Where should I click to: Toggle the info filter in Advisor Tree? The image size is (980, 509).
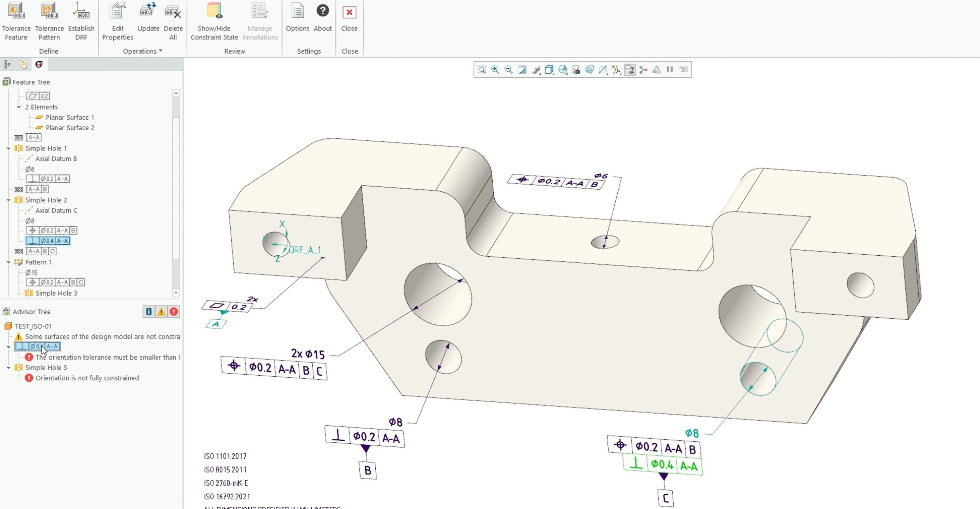149,311
